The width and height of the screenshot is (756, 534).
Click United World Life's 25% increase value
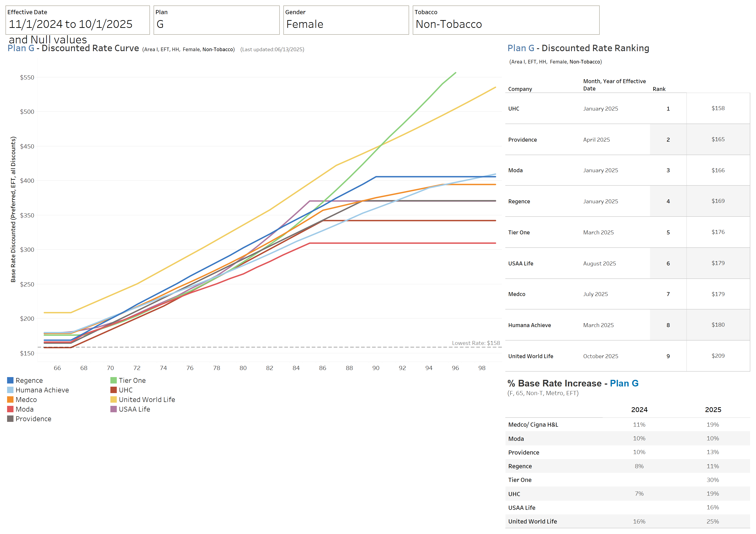point(713,521)
